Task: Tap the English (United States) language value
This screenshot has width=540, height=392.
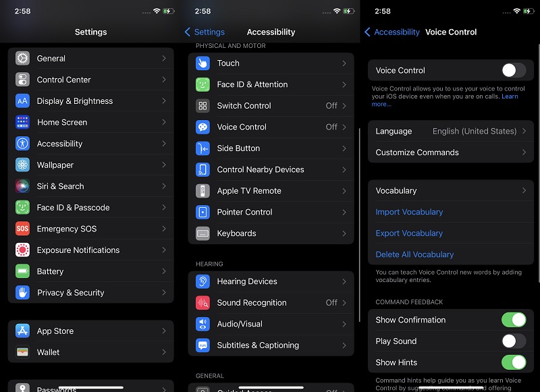Action: click(x=475, y=131)
